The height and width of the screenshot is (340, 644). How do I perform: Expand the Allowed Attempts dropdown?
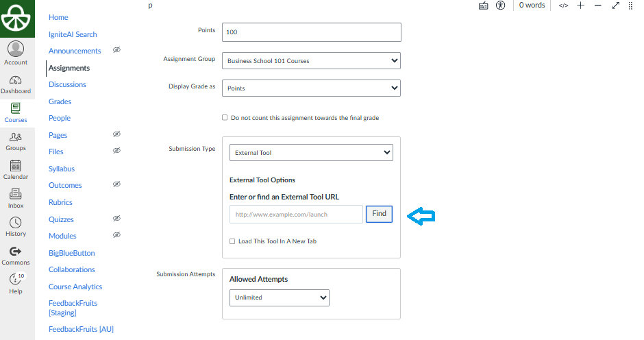click(279, 297)
